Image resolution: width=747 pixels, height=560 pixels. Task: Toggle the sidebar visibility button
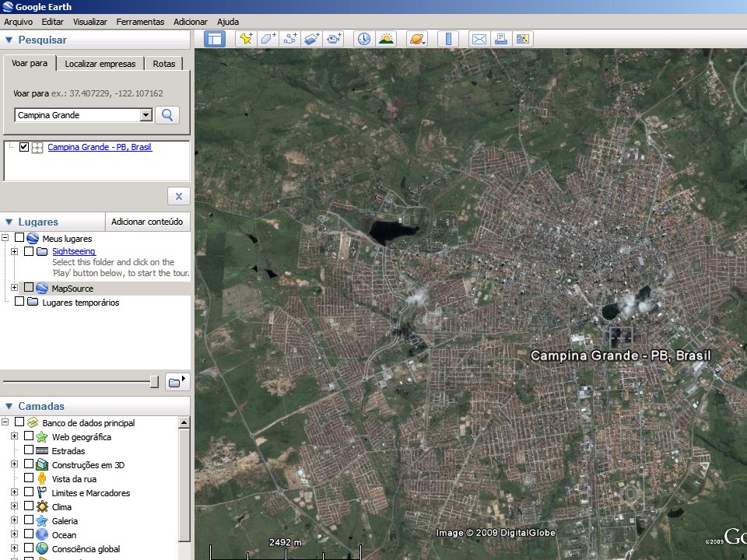pos(215,39)
